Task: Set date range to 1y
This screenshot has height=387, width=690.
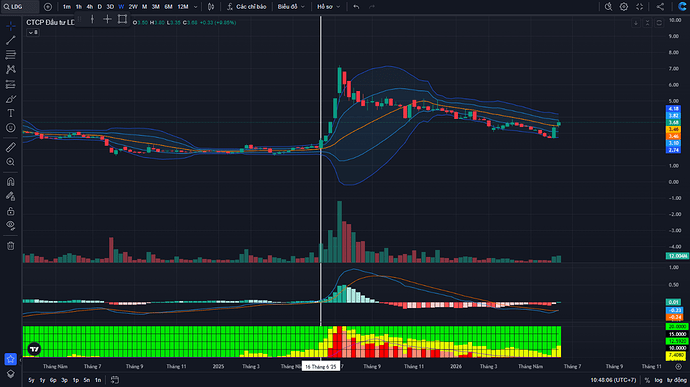Action: [x=42, y=380]
